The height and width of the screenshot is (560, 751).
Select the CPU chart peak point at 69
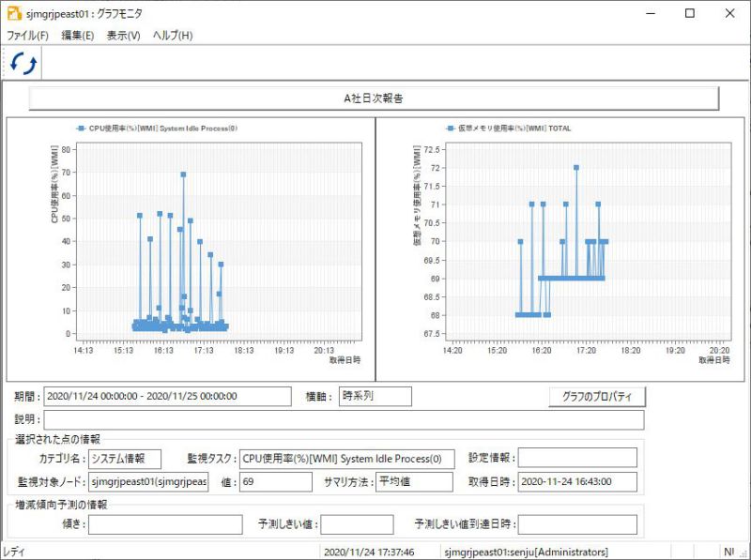tap(183, 174)
